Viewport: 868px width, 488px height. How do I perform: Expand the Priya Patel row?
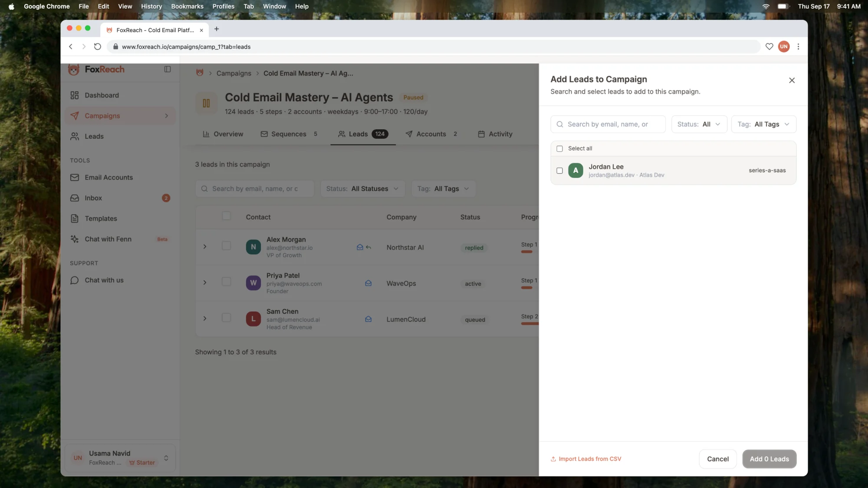205,283
